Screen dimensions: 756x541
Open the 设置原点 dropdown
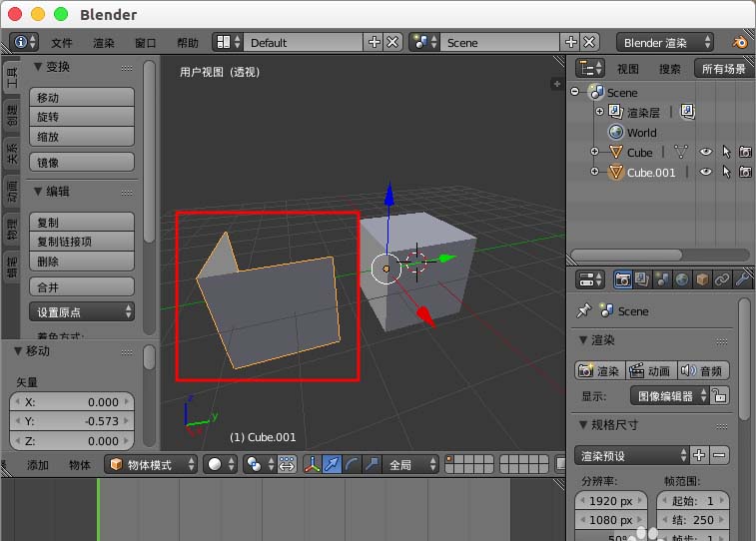pos(82,312)
